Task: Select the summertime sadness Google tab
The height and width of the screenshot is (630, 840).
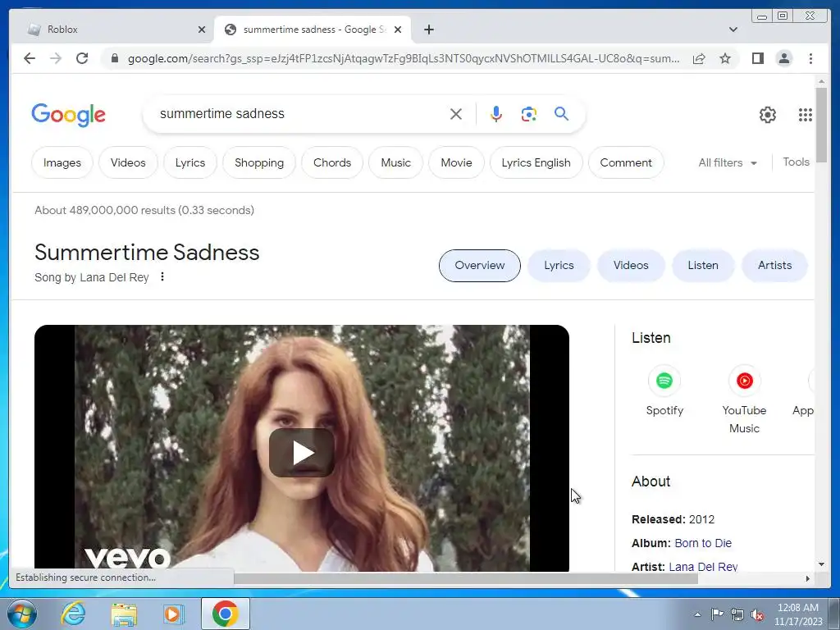Action: [x=313, y=30]
